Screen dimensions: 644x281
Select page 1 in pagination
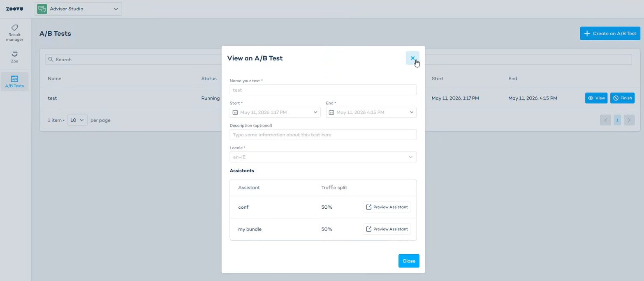click(x=617, y=120)
